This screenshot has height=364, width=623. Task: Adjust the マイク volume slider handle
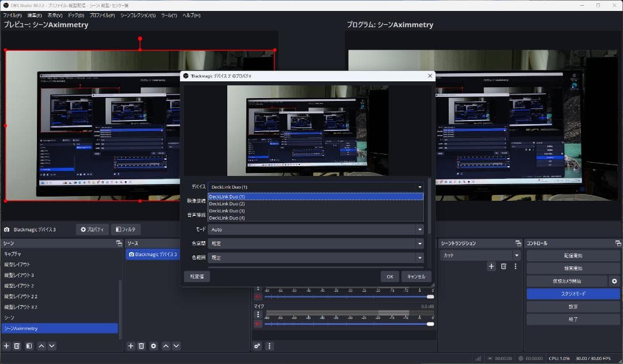[430, 324]
